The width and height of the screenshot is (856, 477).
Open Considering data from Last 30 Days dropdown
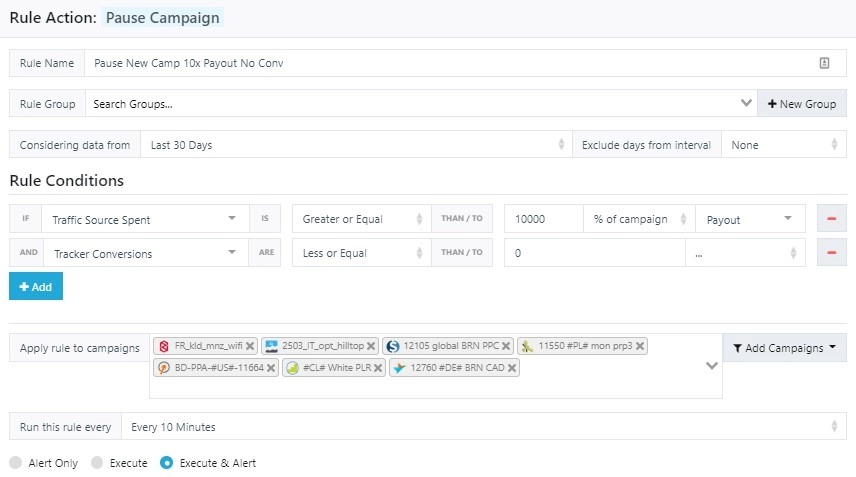point(356,145)
